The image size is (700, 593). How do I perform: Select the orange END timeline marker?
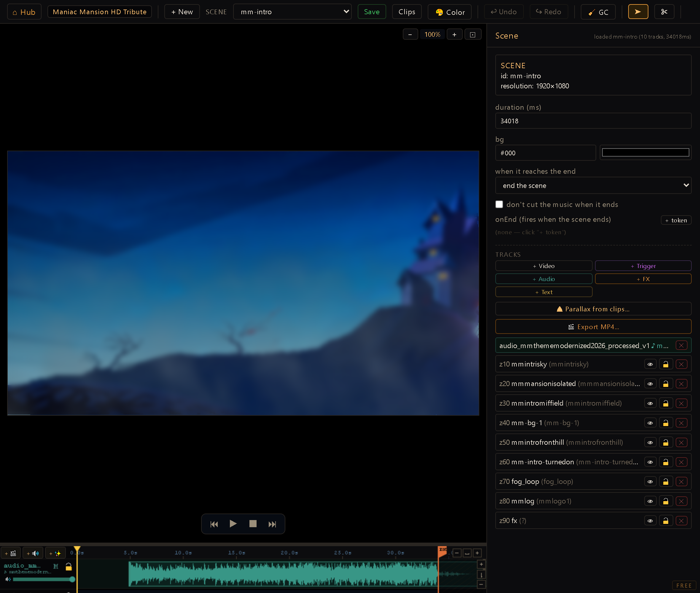pos(443,552)
